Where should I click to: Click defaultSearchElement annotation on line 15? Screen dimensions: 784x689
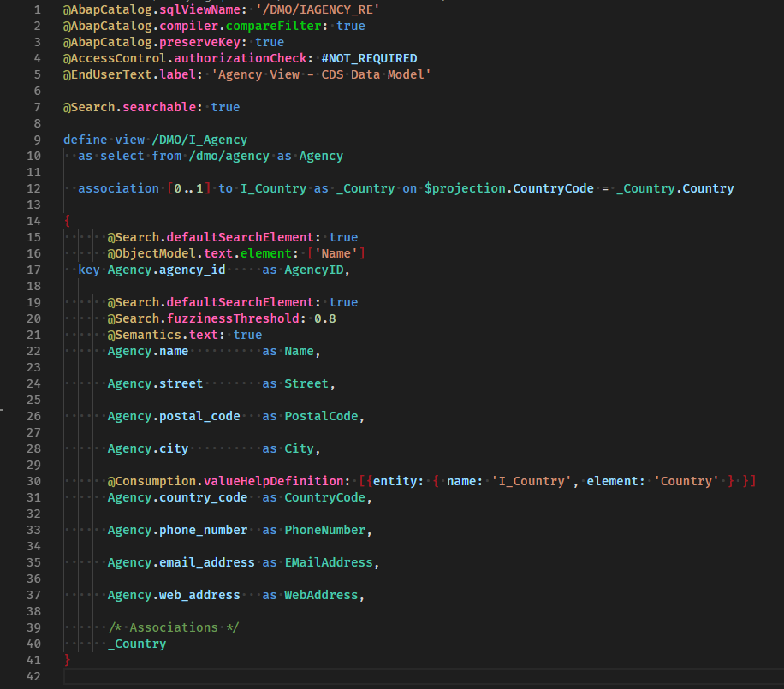click(240, 237)
